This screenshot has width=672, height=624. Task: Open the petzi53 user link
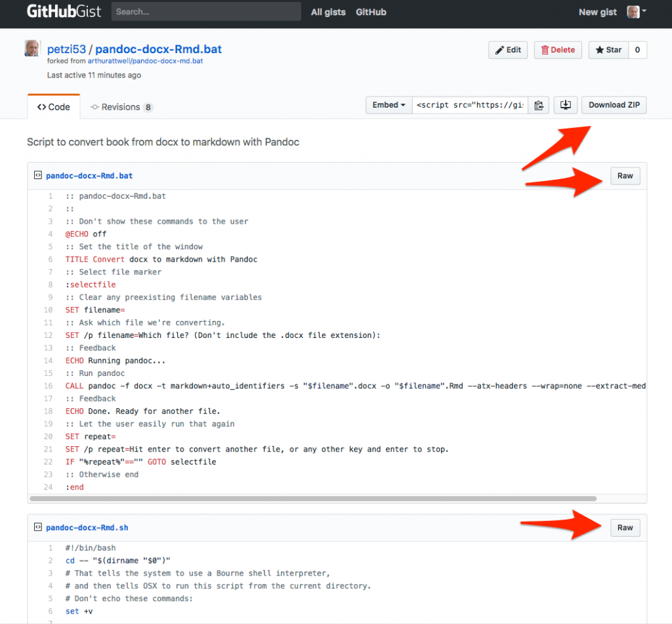(x=66, y=49)
